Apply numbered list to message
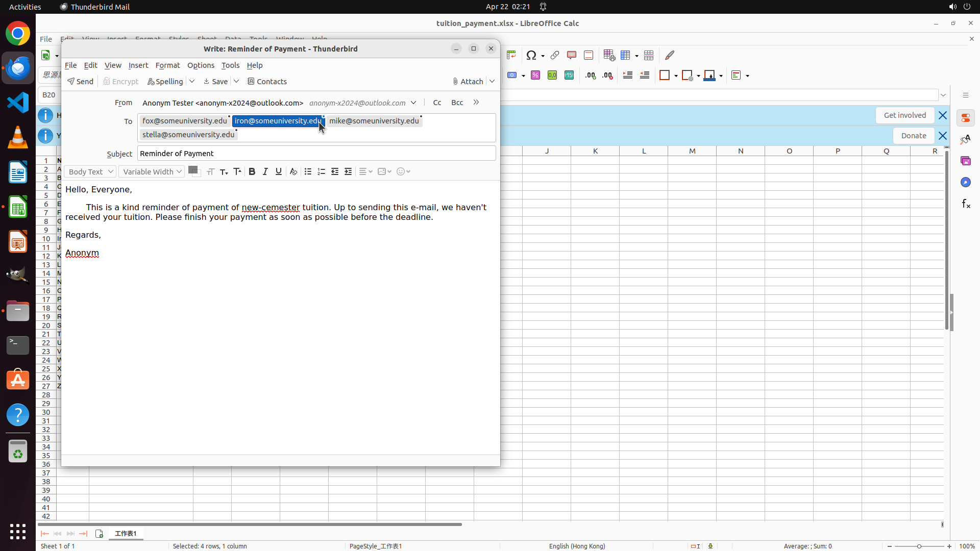Image resolution: width=980 pixels, height=551 pixels. click(321, 172)
